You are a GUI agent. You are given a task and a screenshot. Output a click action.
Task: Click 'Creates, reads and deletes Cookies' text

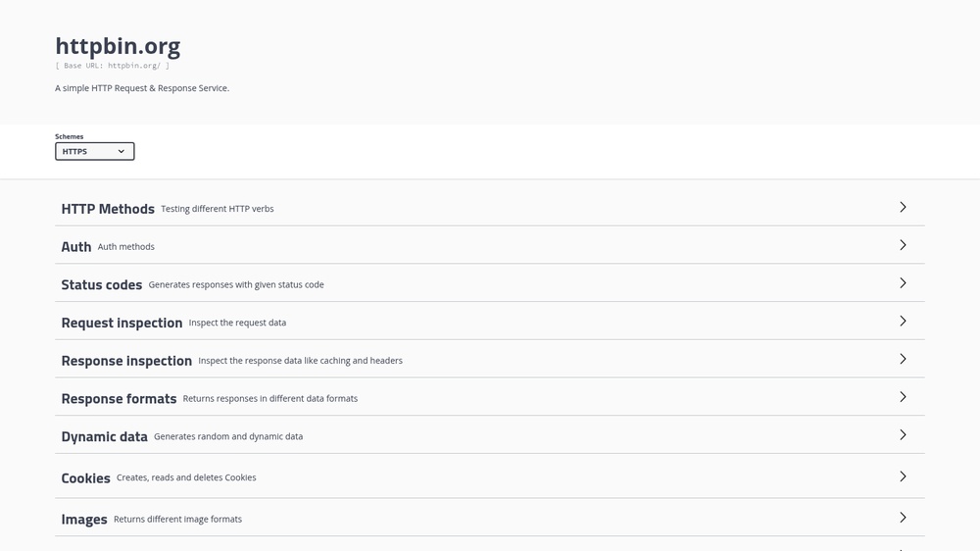(x=186, y=477)
